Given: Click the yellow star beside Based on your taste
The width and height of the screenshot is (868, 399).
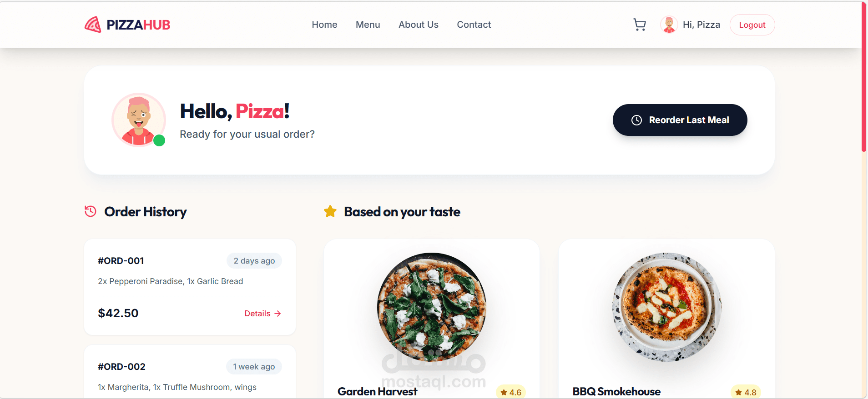Looking at the screenshot, I should (330, 211).
